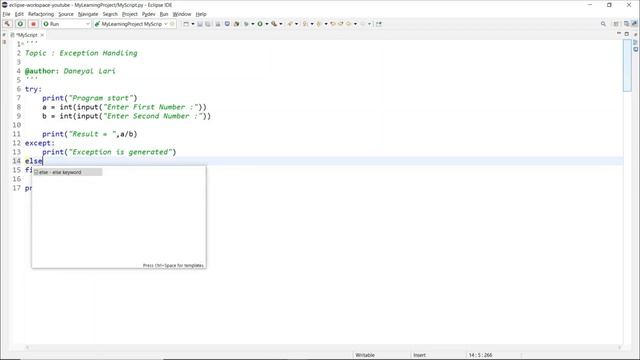
Task: Click the Previous Annotation toolbar icon
Action: [x=319, y=24]
